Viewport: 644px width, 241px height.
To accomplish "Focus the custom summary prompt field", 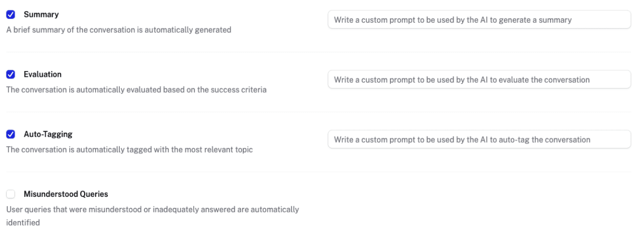I will [479, 20].
